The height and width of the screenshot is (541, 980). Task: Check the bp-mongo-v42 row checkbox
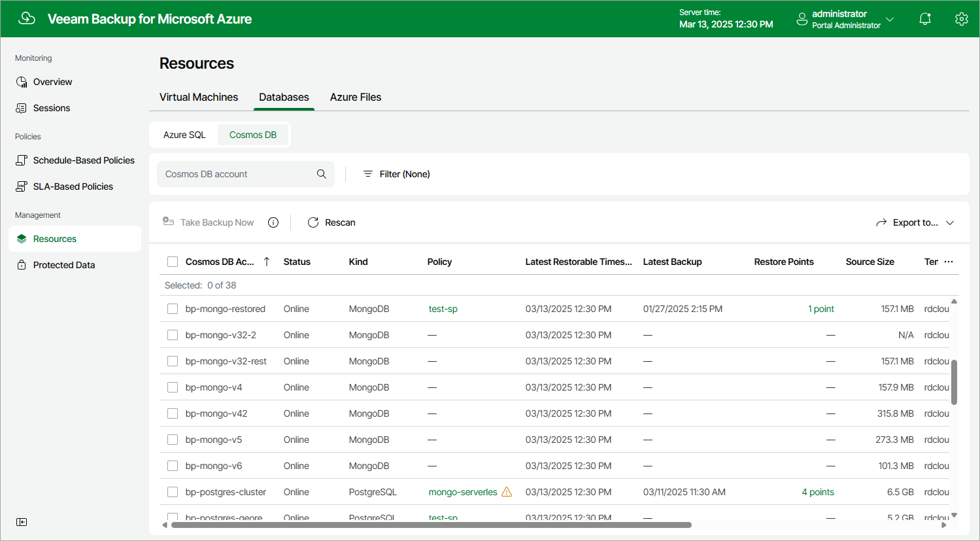click(x=173, y=413)
